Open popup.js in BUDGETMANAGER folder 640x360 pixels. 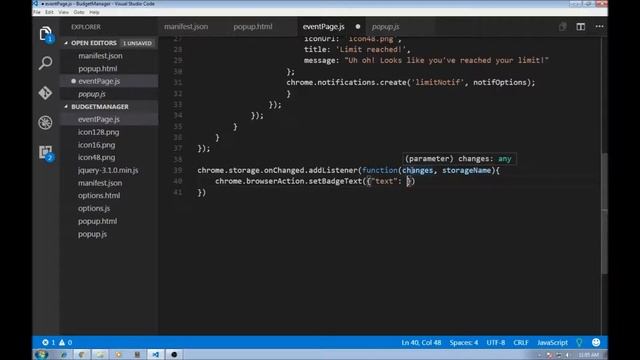pos(92,234)
